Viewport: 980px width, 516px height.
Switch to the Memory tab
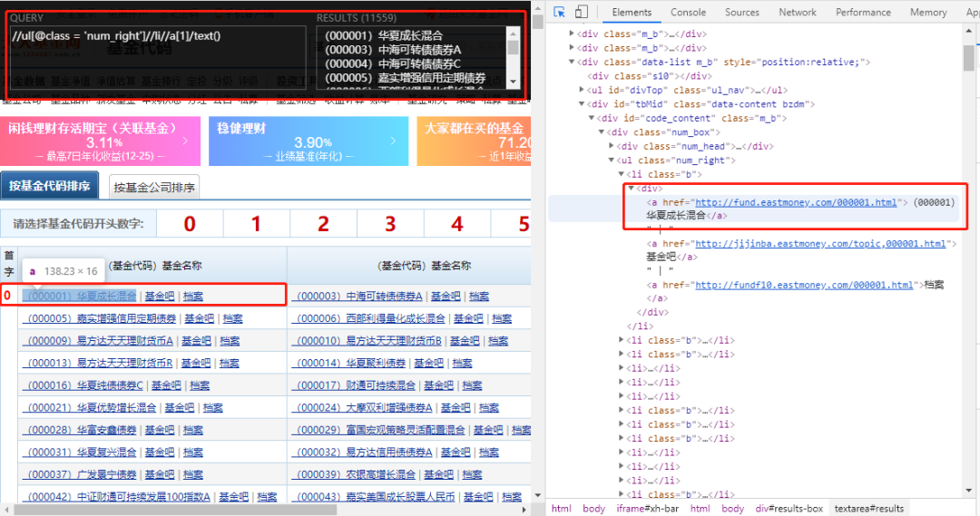coord(928,12)
